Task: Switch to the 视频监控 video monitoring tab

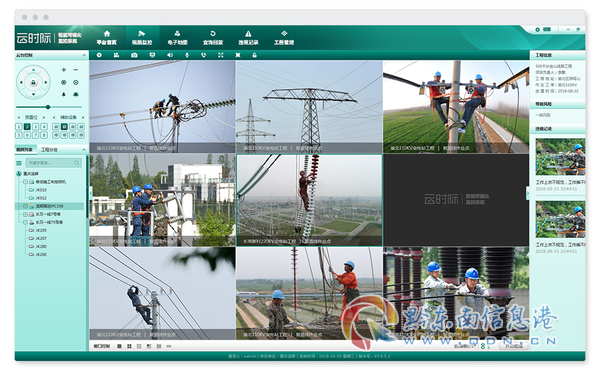Action: 142,37
